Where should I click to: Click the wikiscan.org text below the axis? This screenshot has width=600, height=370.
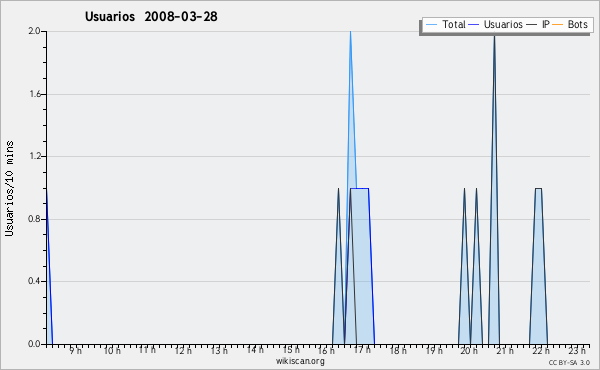[300, 361]
